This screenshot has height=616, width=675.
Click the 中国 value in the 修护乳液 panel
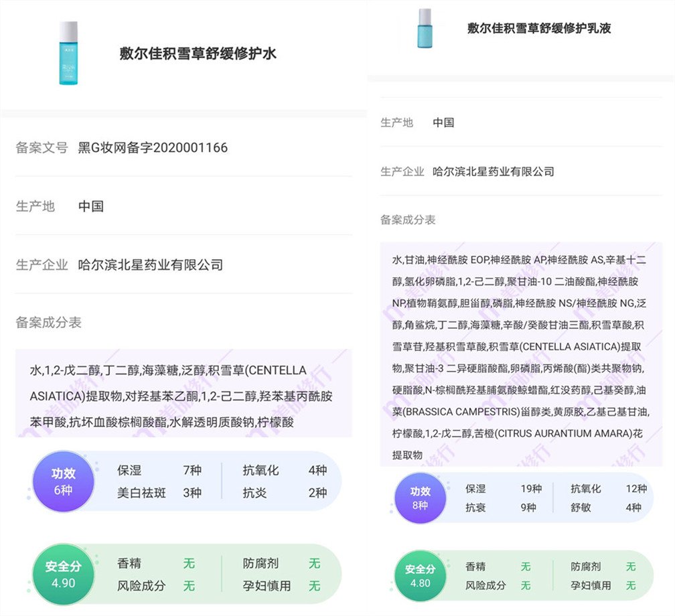coord(443,123)
